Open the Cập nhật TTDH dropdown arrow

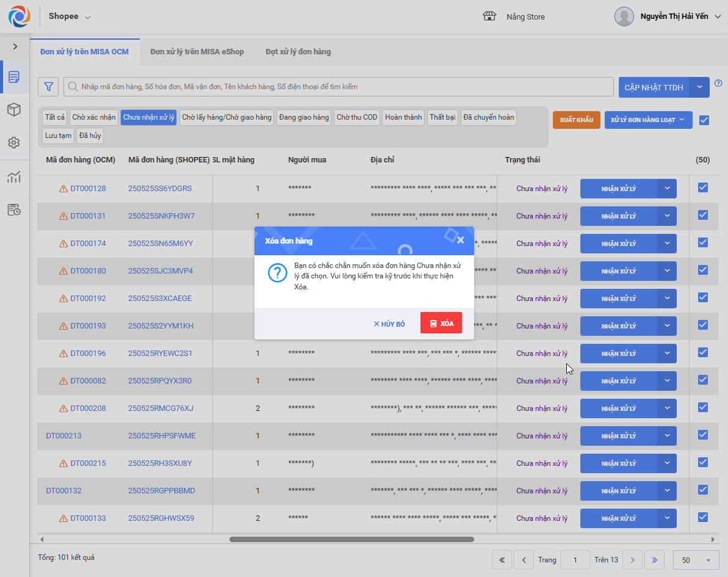pyautogui.click(x=699, y=87)
